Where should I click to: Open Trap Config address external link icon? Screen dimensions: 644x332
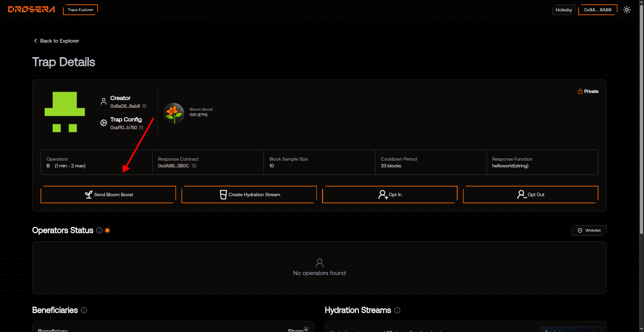coord(141,127)
